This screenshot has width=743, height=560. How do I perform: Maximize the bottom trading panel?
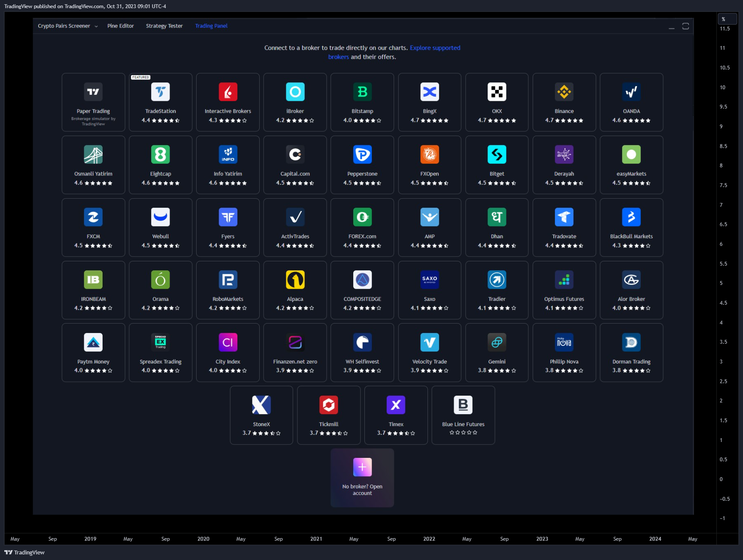click(685, 26)
